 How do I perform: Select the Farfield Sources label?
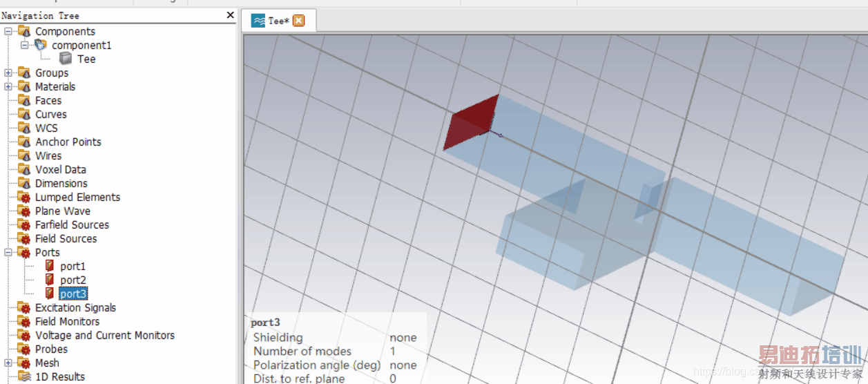pos(72,224)
